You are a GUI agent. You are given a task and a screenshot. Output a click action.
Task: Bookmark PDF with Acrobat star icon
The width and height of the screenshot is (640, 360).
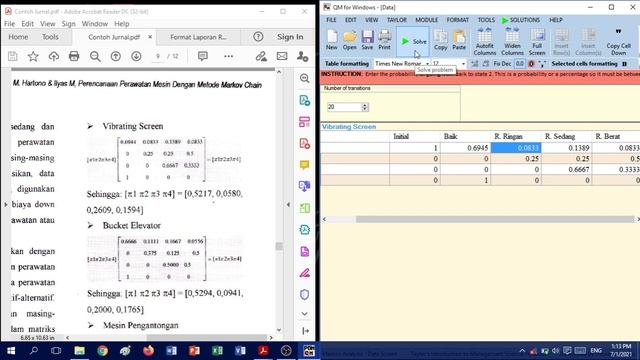[33, 56]
